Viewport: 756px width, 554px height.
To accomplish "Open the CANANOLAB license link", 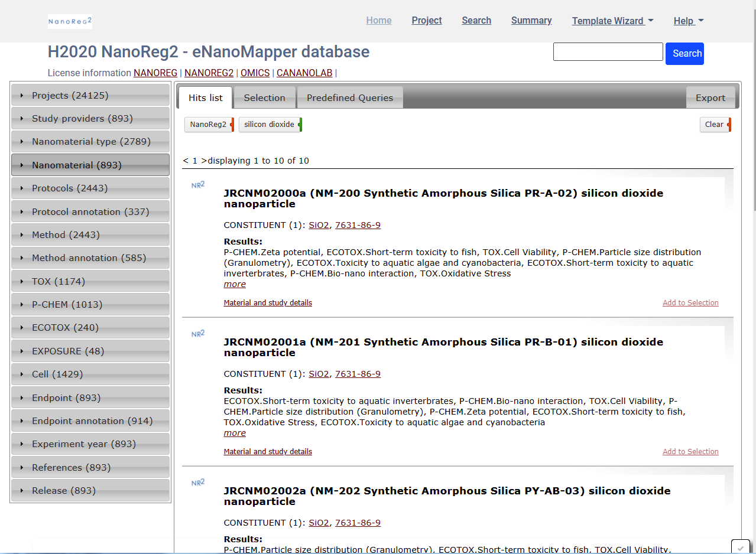I will [x=304, y=73].
